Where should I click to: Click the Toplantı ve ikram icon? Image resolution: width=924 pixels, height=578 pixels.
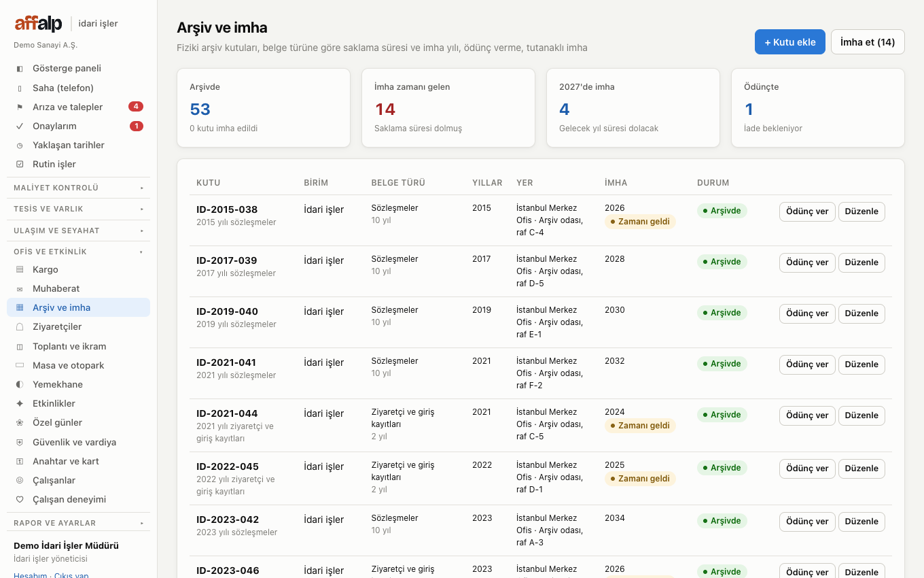coord(20,346)
